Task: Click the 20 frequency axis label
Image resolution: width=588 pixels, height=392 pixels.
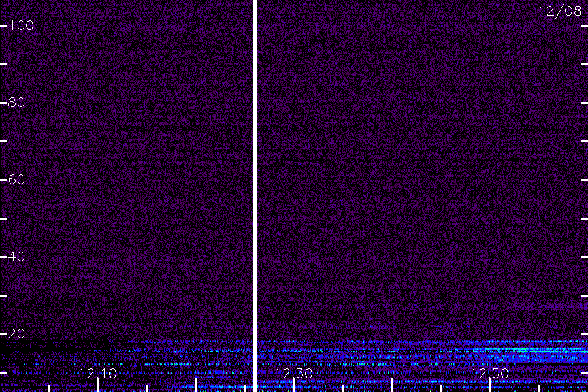Action: coord(16,333)
